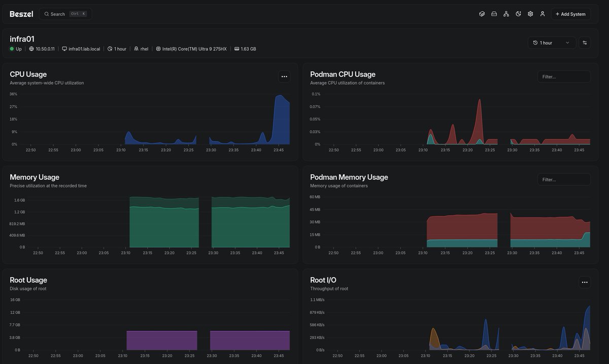Screen dimensions: 609x364
Task: Click the Memory Usage chart heading
Action: 35,177
